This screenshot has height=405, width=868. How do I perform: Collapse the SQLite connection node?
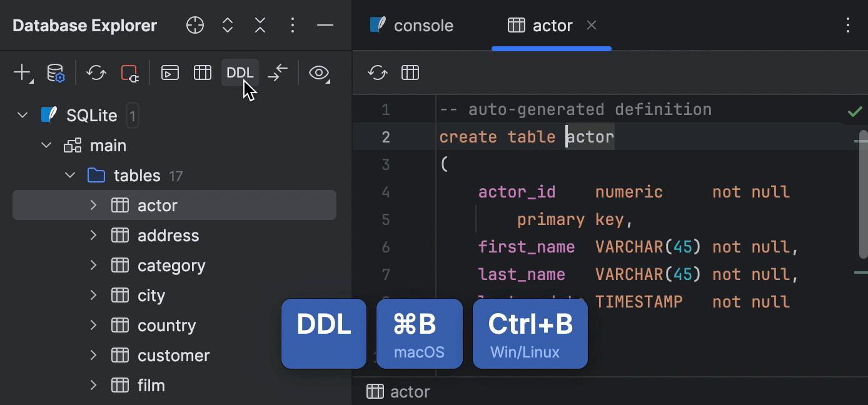coord(23,115)
